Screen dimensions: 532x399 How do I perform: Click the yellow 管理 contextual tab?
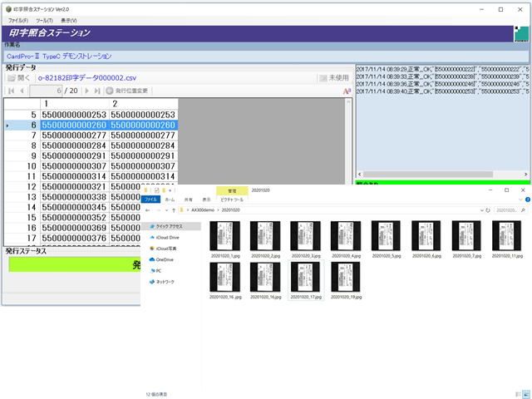pyautogui.click(x=232, y=191)
